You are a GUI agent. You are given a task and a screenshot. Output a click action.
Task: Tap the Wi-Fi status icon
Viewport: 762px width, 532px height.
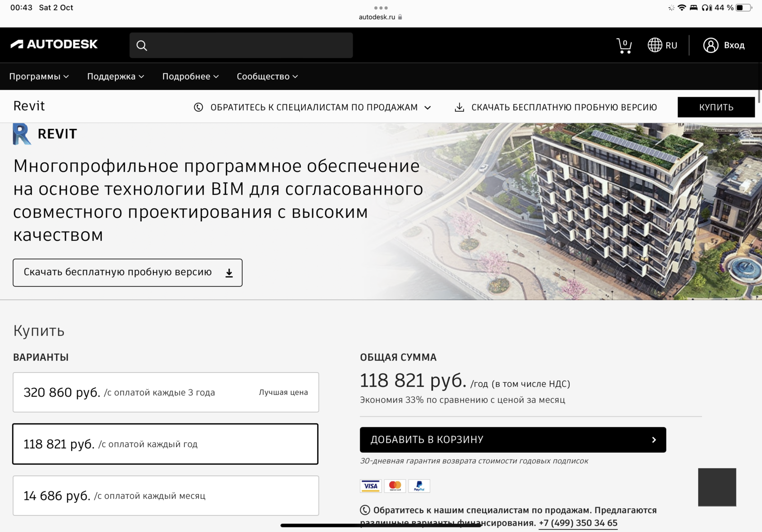click(x=682, y=8)
